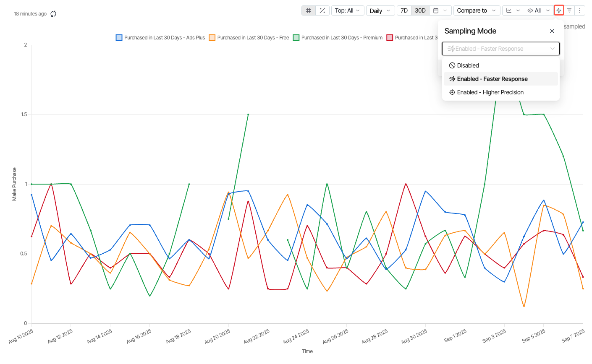Toggle the Free series legend checkbox
This screenshot has width=592, height=364.
coord(212,38)
